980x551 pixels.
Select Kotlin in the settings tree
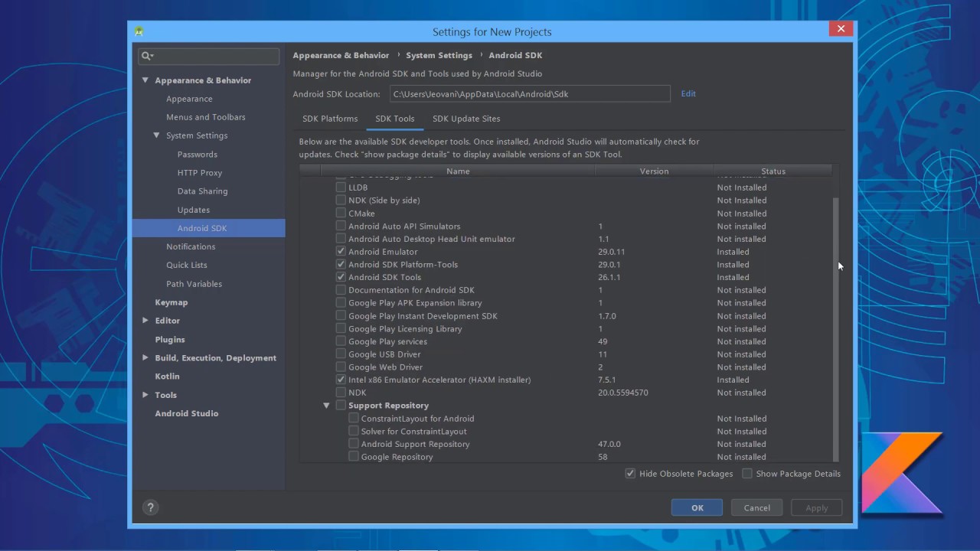(167, 377)
